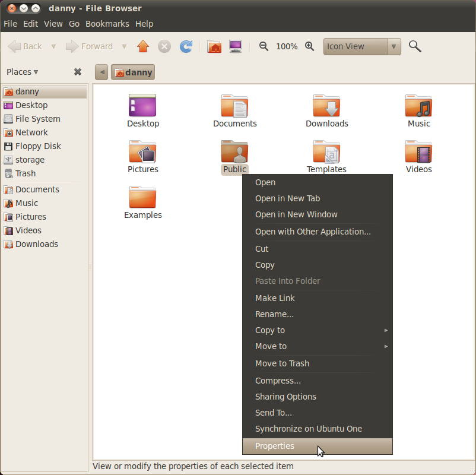Select the Downloads folder icon

click(326, 106)
